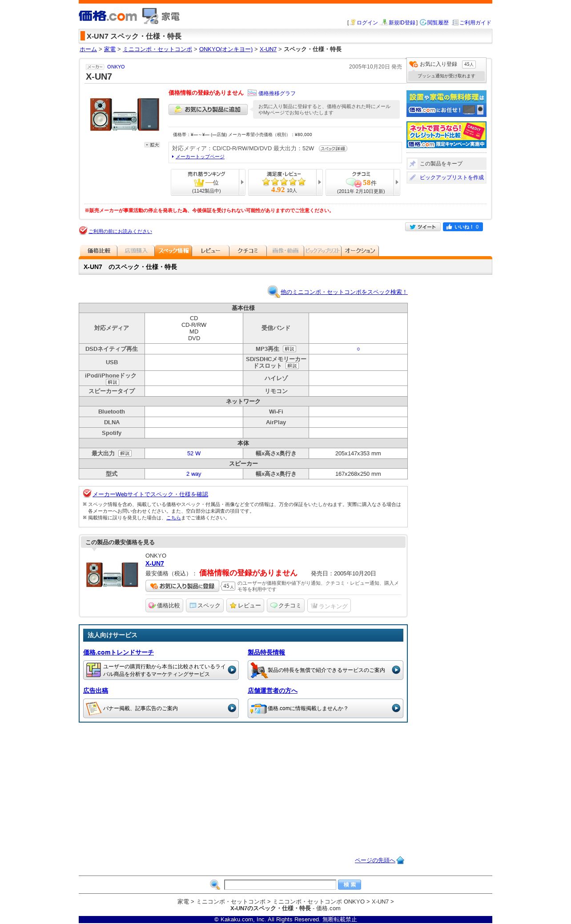Open the 満足度・レビュー panel arrow
Viewport: 571px width, 924px height.
(320, 182)
